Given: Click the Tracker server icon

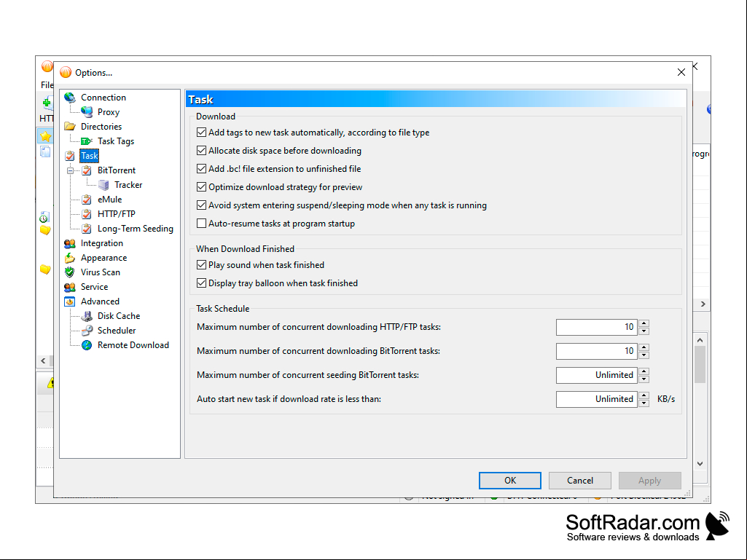Looking at the screenshot, I should pyautogui.click(x=103, y=185).
